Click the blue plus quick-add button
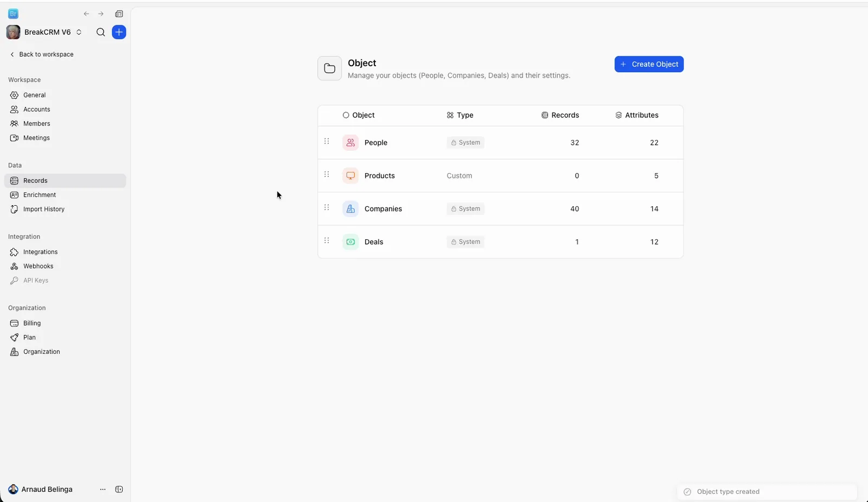This screenshot has height=502, width=868. [x=119, y=32]
